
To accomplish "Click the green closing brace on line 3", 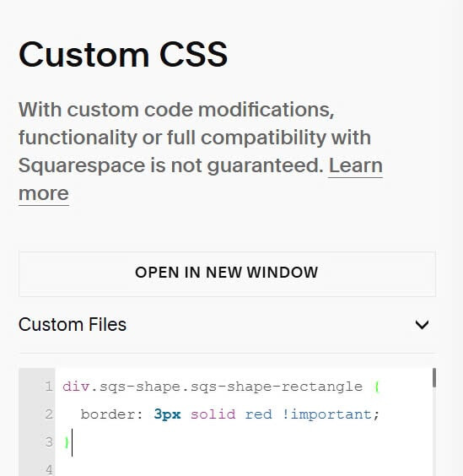I will [x=67, y=442].
